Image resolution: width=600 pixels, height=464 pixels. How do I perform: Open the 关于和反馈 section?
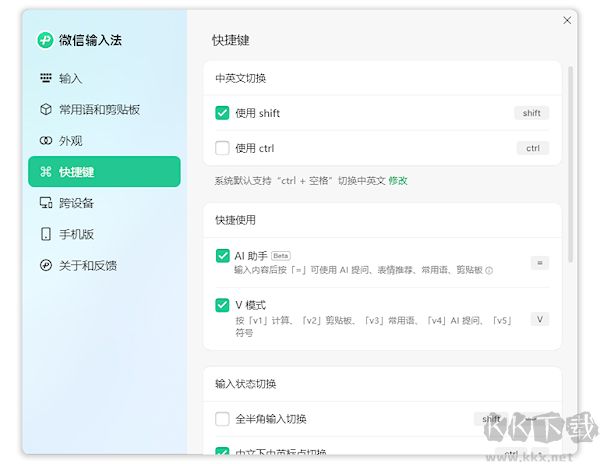[104, 265]
